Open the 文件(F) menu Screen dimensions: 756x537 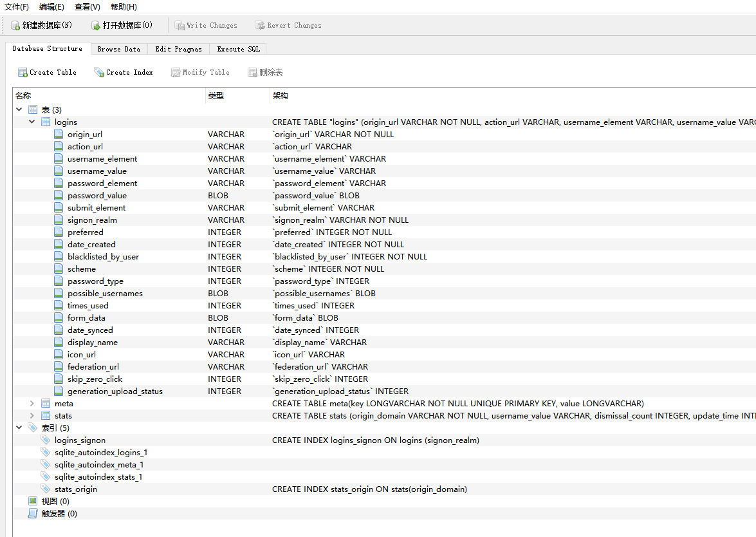(x=17, y=7)
